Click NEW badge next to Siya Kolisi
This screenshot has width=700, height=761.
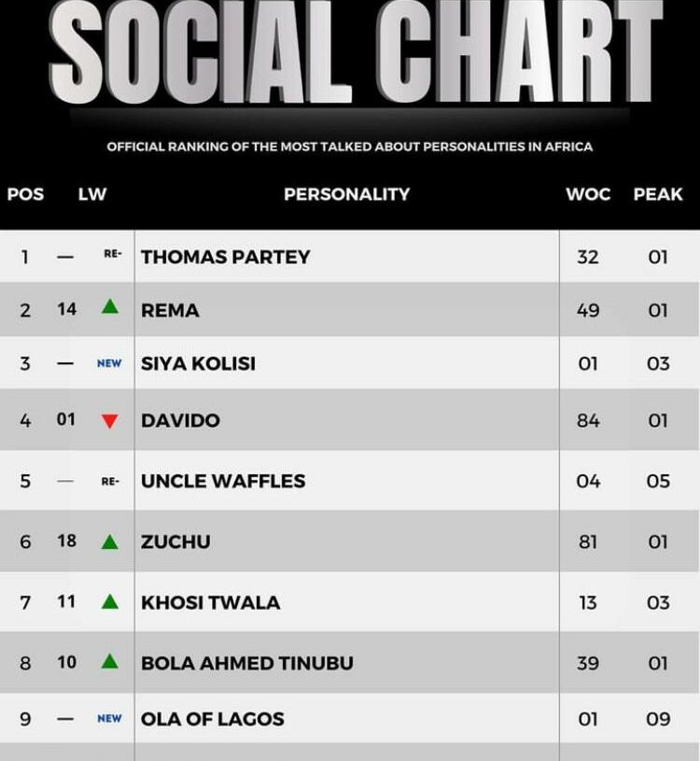coord(109,363)
